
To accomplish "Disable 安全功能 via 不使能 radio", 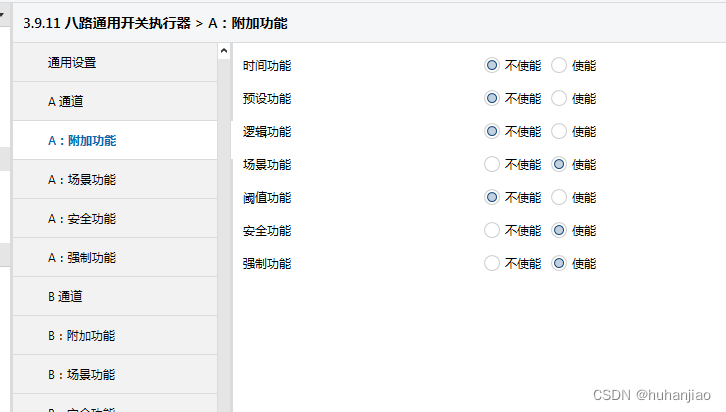I will 492,231.
